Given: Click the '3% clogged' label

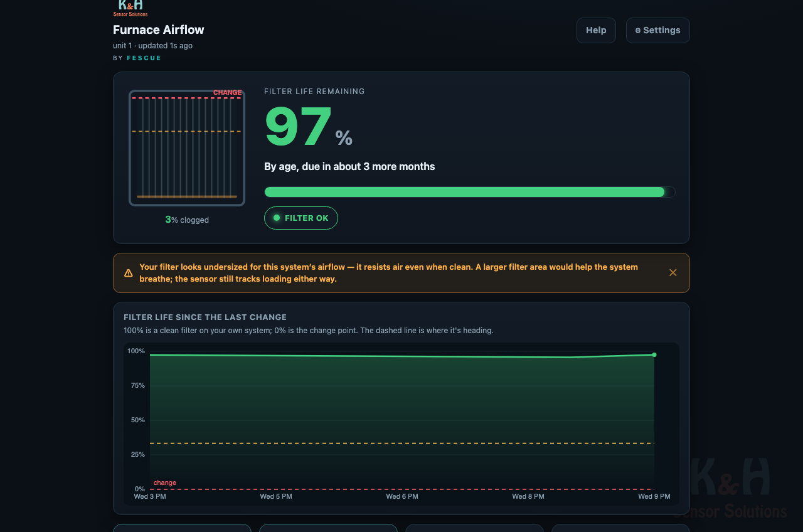Looking at the screenshot, I should 187,220.
